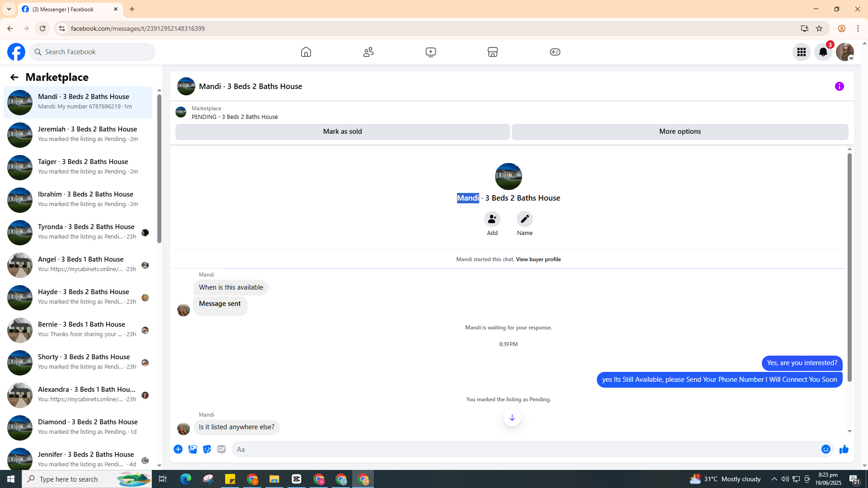Open the emoji picker
Viewport: 868px width, 488px height.
[826, 449]
